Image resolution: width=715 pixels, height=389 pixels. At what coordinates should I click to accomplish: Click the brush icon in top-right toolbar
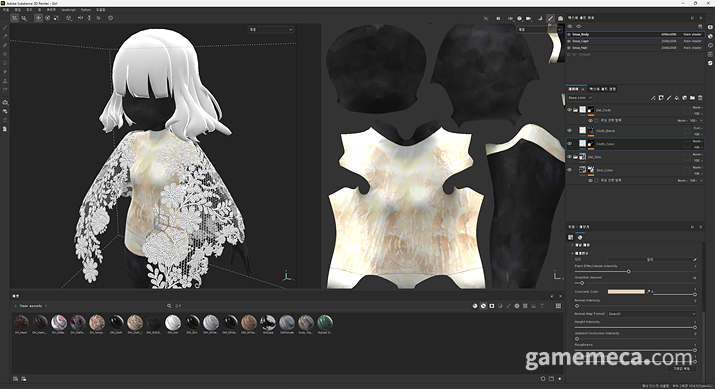(550, 18)
